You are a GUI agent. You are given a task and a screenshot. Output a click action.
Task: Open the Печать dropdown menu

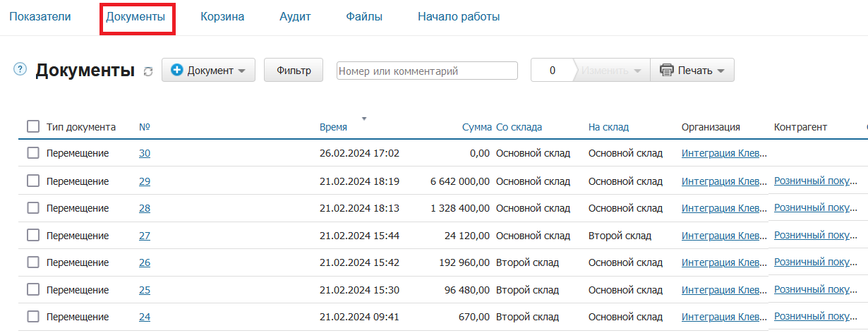click(x=692, y=71)
